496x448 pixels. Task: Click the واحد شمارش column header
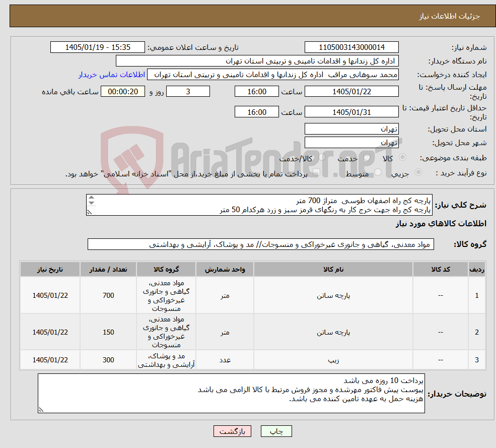pyautogui.click(x=225, y=270)
